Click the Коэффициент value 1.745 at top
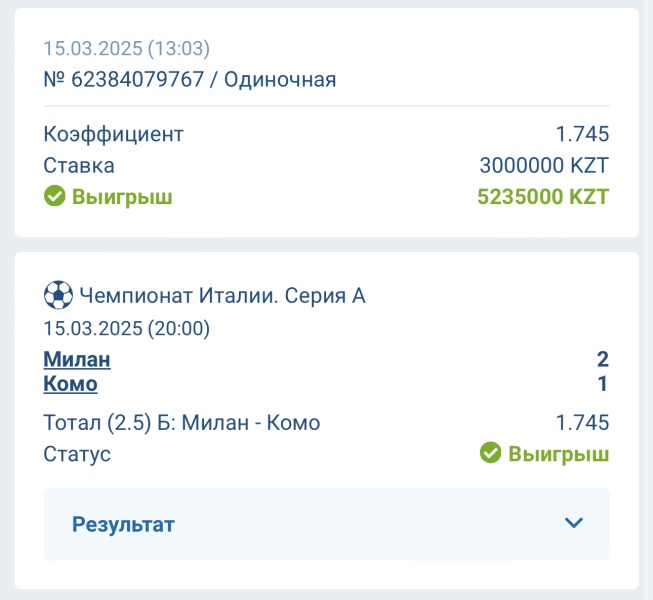 [x=582, y=134]
